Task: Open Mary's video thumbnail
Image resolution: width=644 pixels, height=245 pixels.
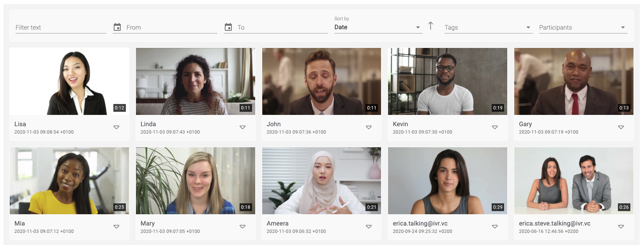Action: pyautogui.click(x=195, y=181)
